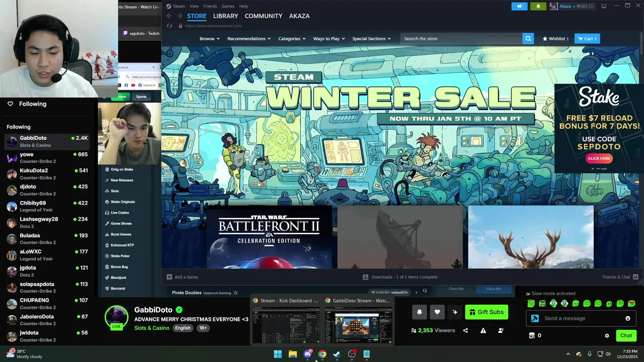Switch to the LIBRARY tab

tap(225, 16)
